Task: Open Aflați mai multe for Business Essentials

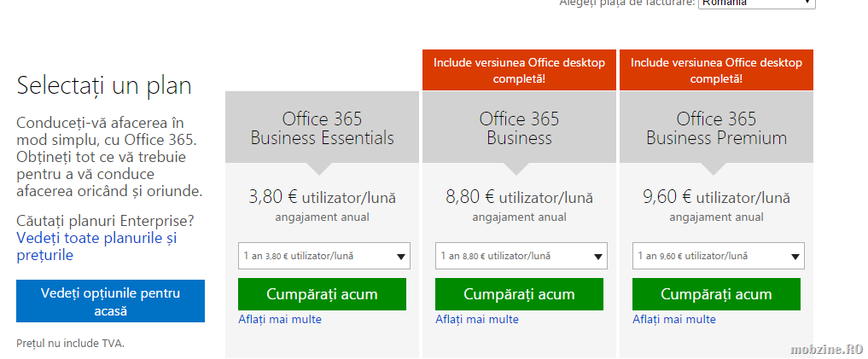Action: pos(279,320)
